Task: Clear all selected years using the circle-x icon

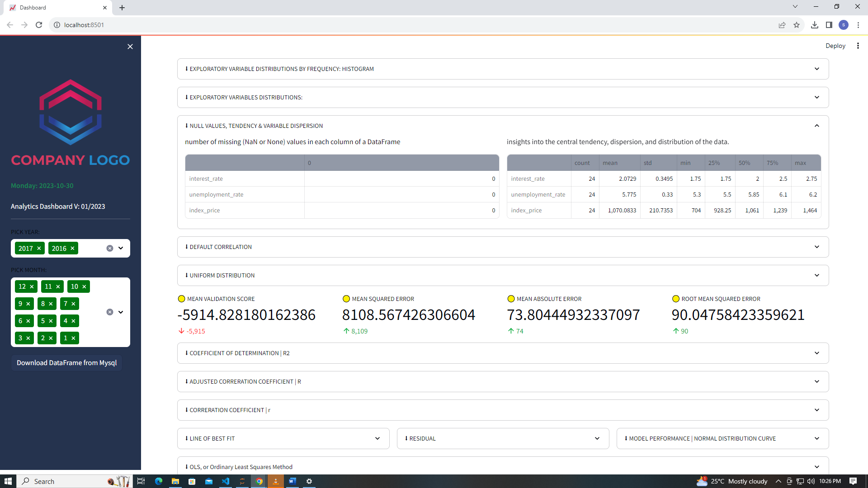Action: click(x=109, y=248)
